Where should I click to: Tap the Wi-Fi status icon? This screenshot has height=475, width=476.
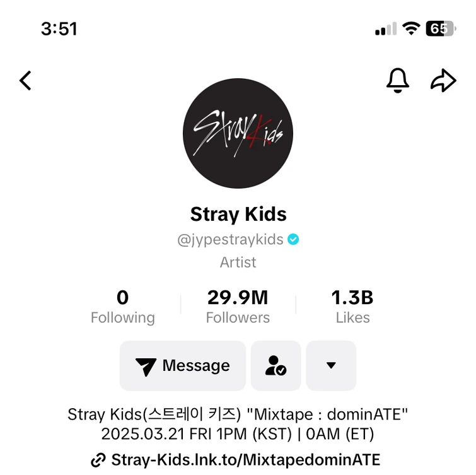(x=412, y=29)
